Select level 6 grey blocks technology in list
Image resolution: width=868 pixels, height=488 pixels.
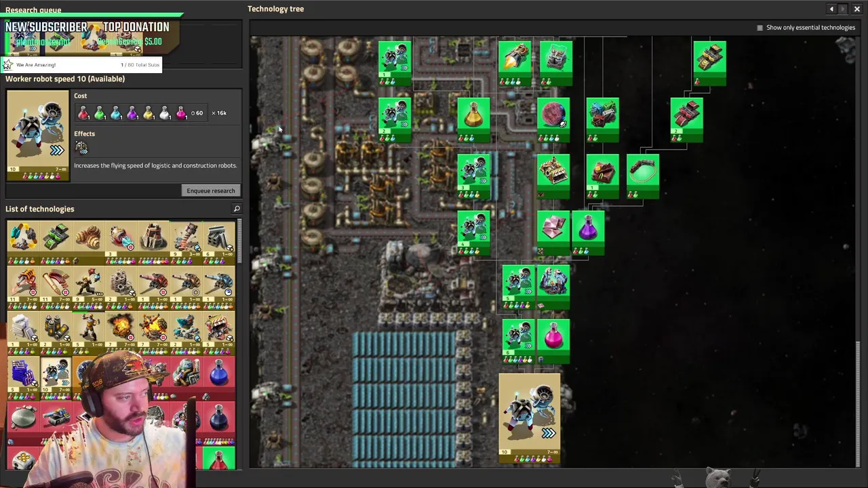(x=218, y=243)
